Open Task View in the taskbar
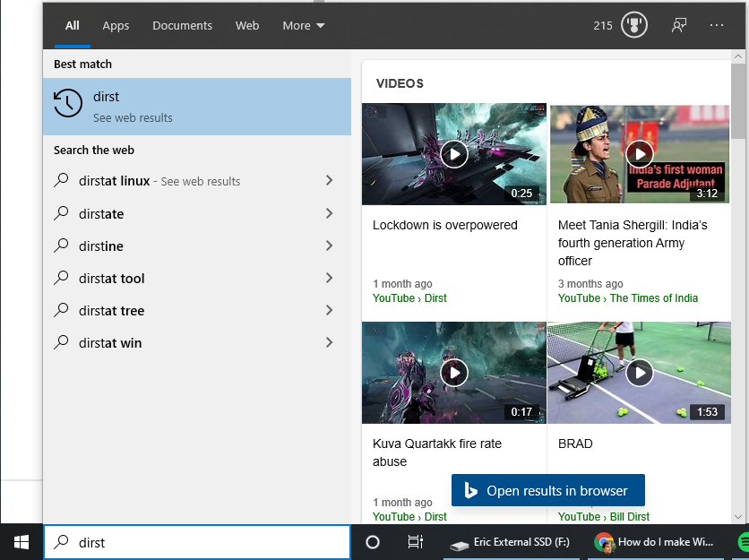Image resolution: width=749 pixels, height=560 pixels. coord(415,542)
